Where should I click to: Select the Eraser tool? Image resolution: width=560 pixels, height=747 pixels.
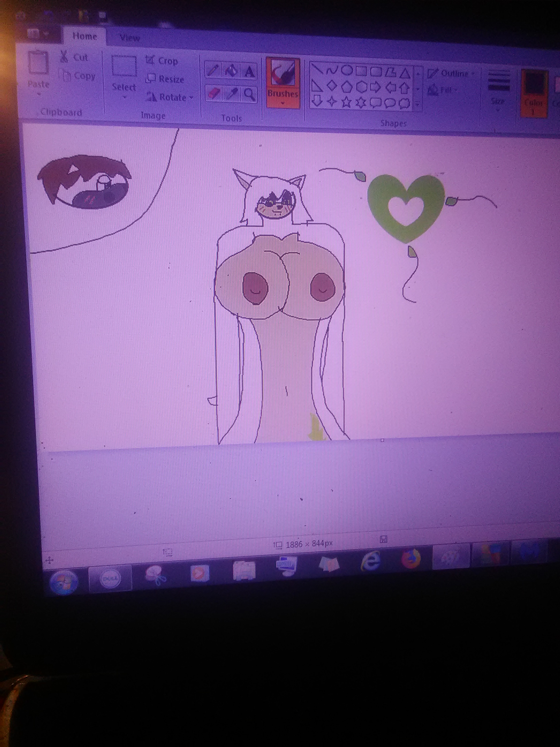click(213, 93)
